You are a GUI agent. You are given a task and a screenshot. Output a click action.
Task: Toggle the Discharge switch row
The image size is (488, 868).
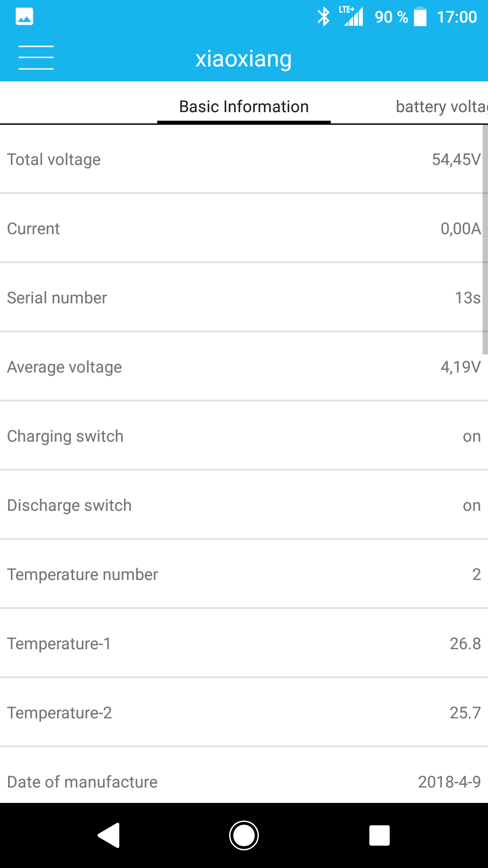[244, 505]
